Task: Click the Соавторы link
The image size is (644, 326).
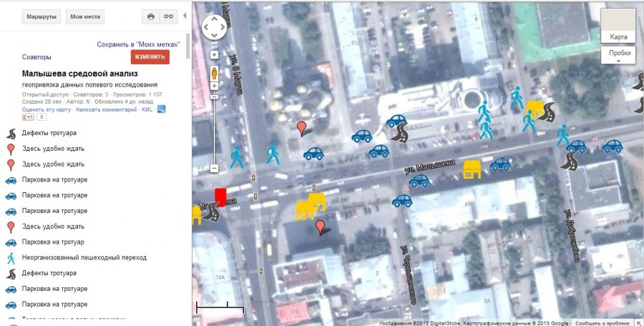Action: coord(36,57)
